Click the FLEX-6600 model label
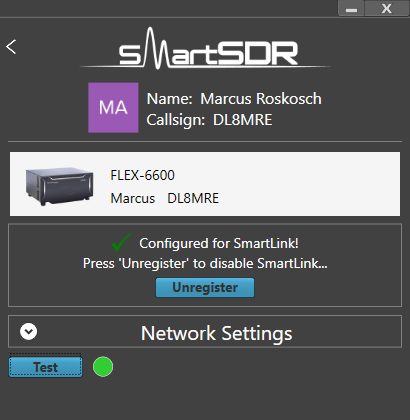Screen dimensions: 410x420 (x=142, y=175)
